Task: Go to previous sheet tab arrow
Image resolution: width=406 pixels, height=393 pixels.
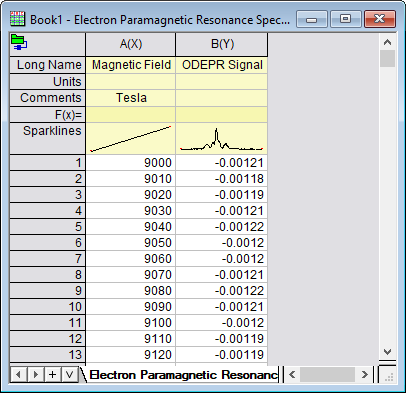Action: [19, 375]
